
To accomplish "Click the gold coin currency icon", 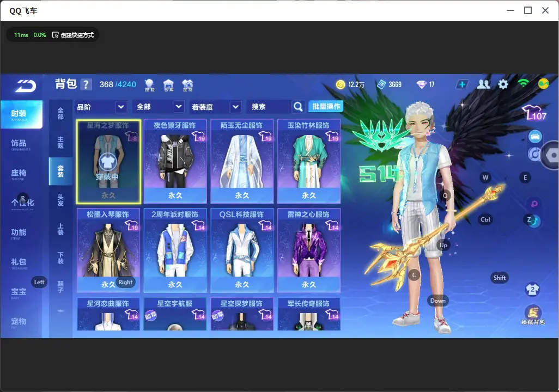I will coord(341,84).
